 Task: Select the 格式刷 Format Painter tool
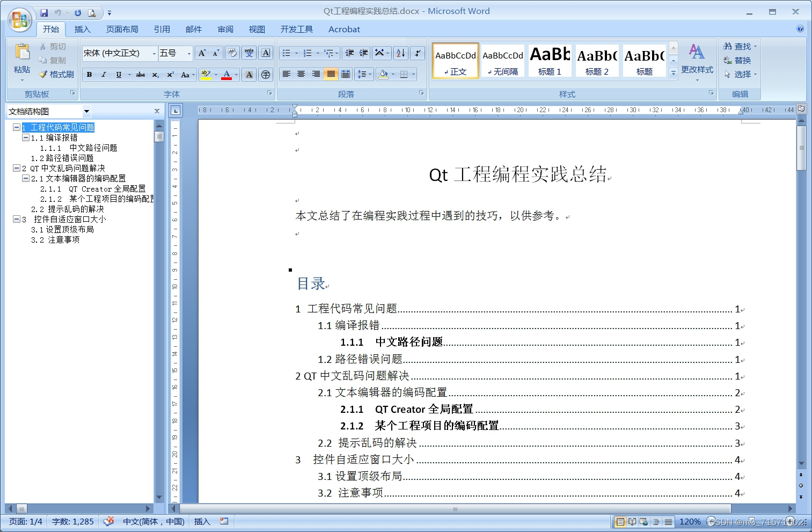point(56,74)
